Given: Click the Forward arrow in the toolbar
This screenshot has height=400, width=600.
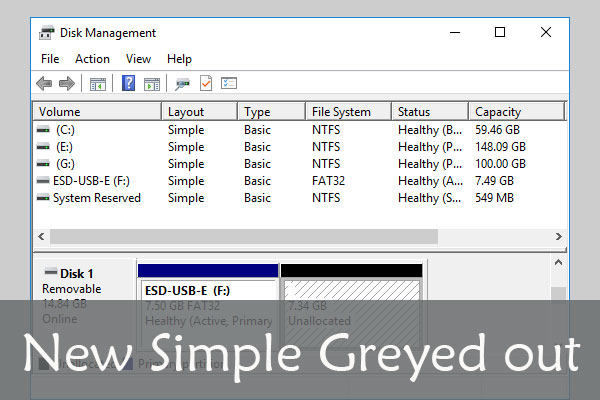Looking at the screenshot, I should [66, 84].
